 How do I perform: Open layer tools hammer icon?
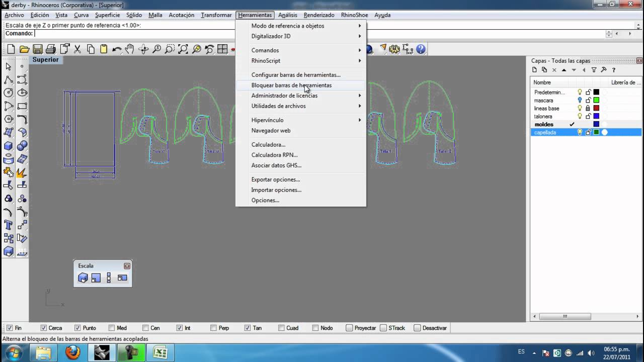click(604, 70)
